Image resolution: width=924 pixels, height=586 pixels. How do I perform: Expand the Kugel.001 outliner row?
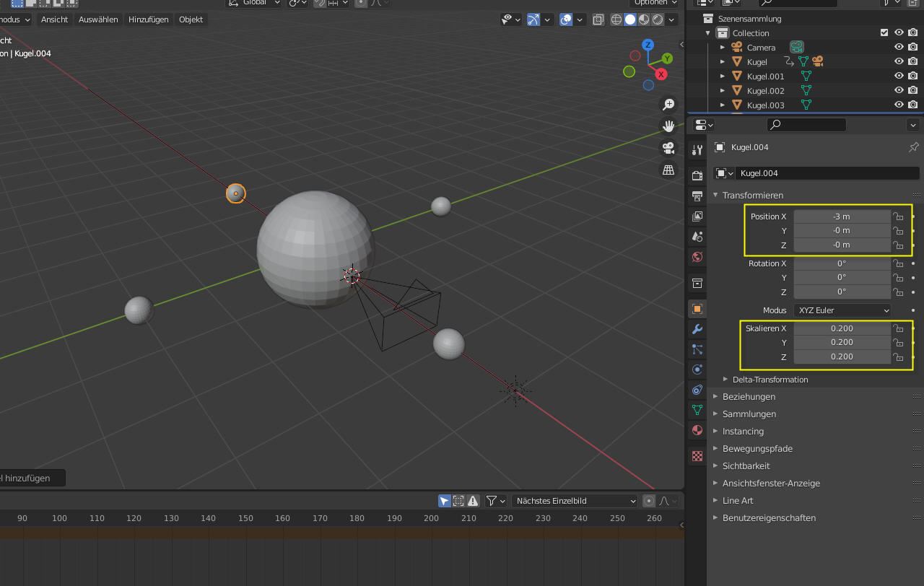(723, 76)
